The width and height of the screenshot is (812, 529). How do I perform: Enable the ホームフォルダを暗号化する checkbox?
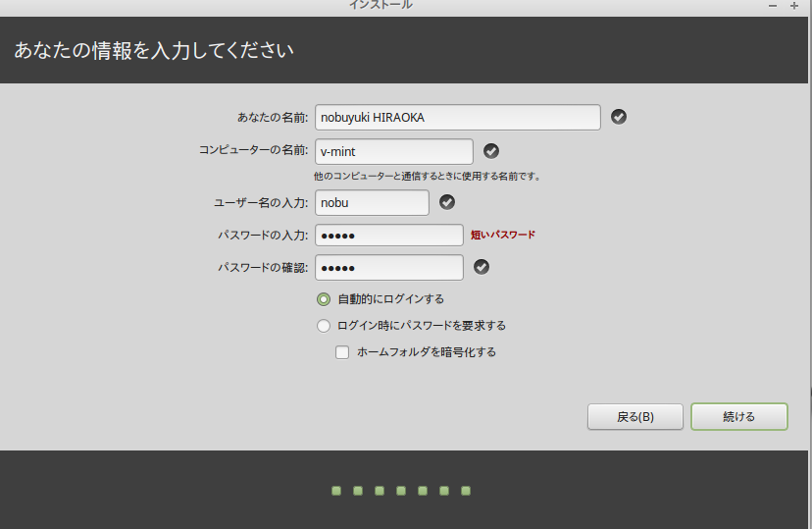pos(342,352)
